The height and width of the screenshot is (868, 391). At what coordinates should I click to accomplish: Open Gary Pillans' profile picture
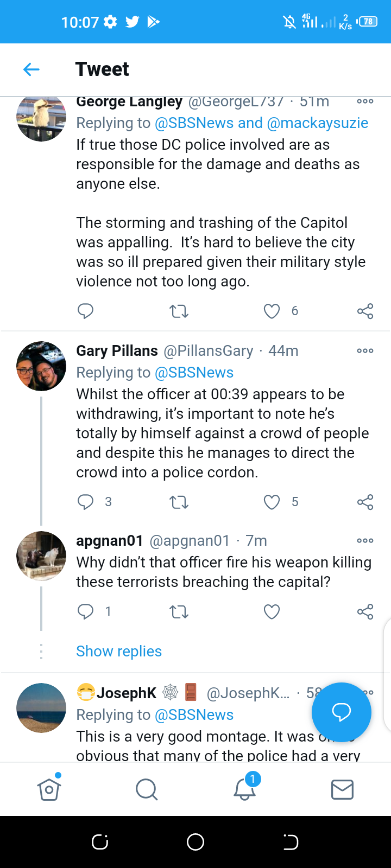41,366
